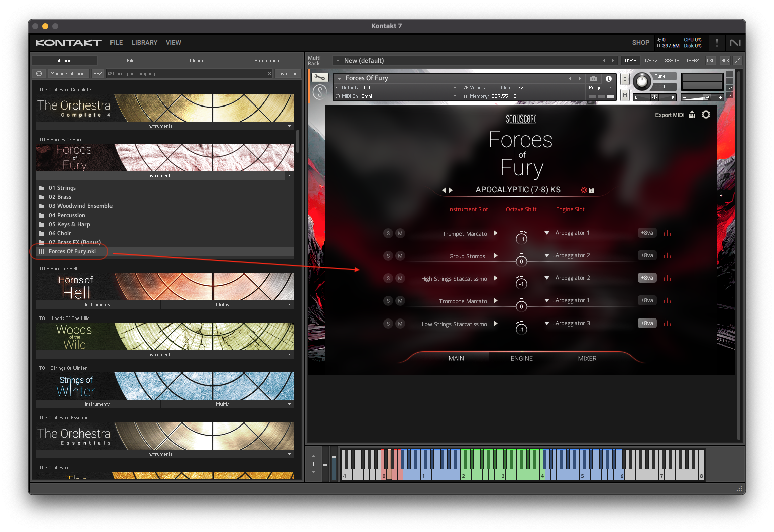Solo the Trumpet Marcato slot
The height and width of the screenshot is (532, 774).
(x=388, y=233)
